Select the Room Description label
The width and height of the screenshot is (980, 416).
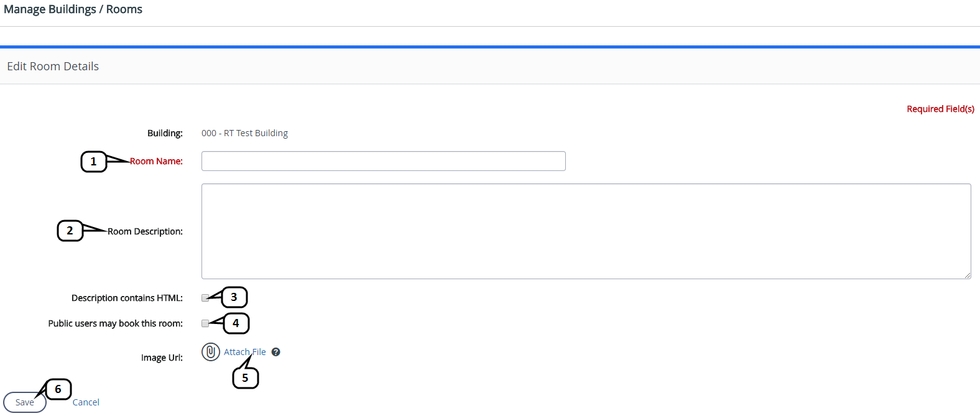pos(145,231)
